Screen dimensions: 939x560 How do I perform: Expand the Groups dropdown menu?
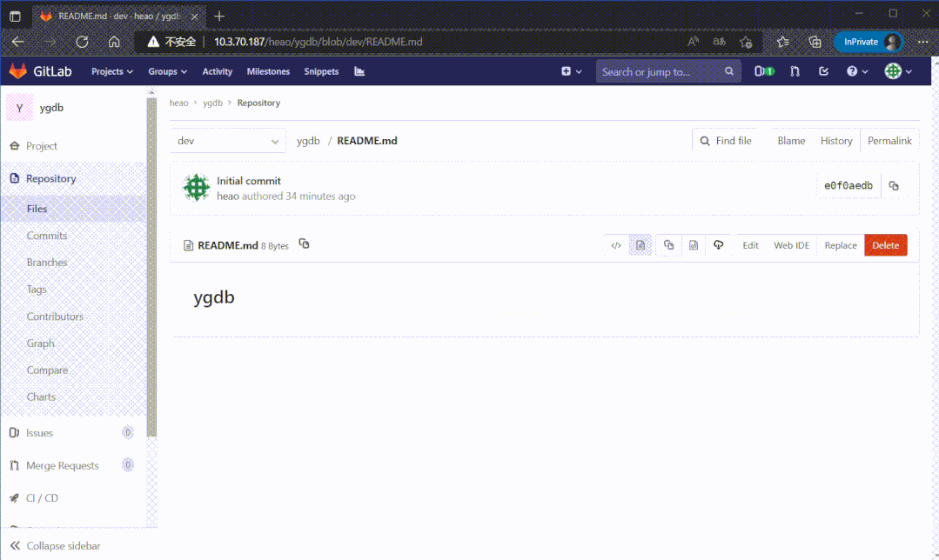pyautogui.click(x=167, y=71)
